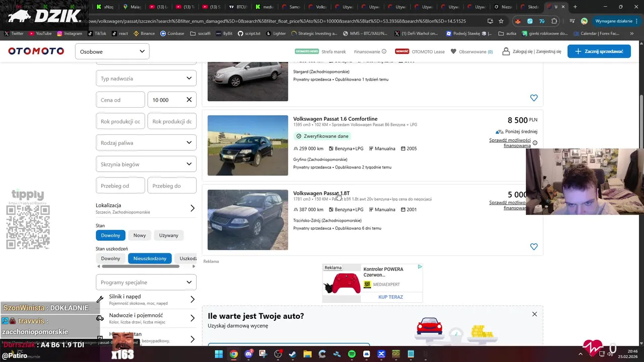Save the Stargard listing with heart icon
This screenshot has width=644, height=362.
(534, 98)
